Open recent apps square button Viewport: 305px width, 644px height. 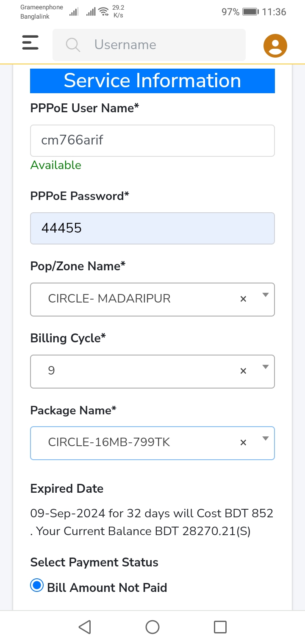(220, 627)
